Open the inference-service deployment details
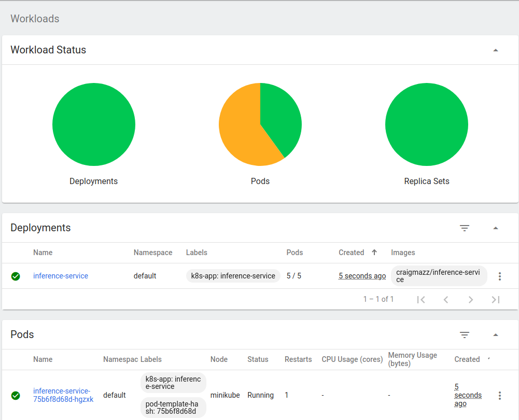This screenshot has height=420, width=519. click(61, 276)
